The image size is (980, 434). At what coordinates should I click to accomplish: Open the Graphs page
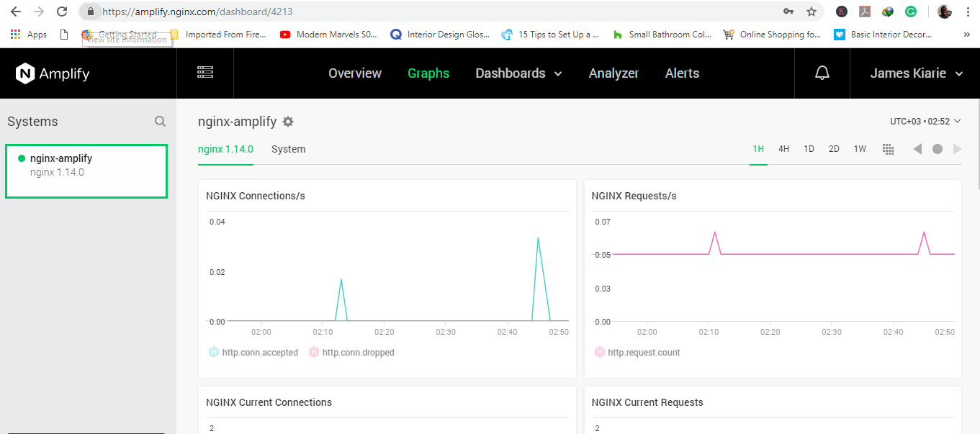coord(428,73)
